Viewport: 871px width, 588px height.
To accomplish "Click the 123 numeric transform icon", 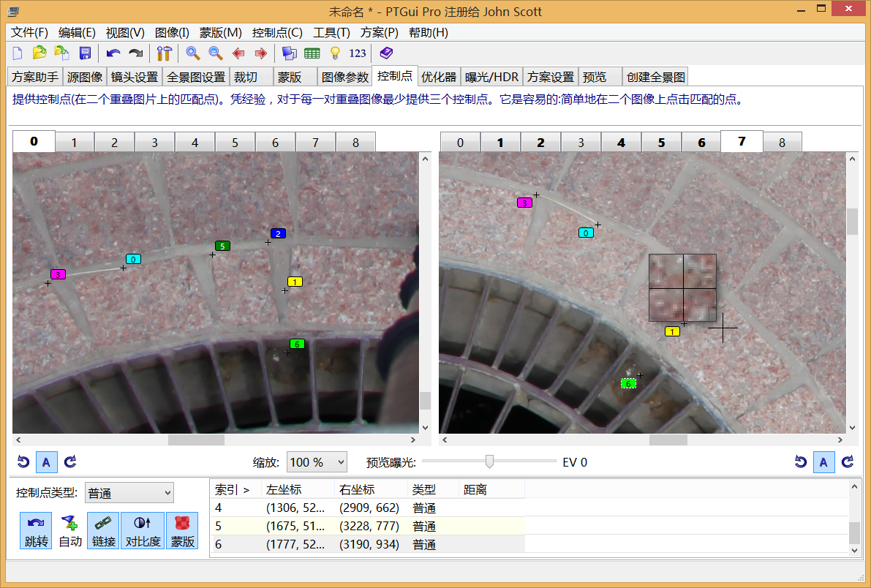I will (358, 53).
